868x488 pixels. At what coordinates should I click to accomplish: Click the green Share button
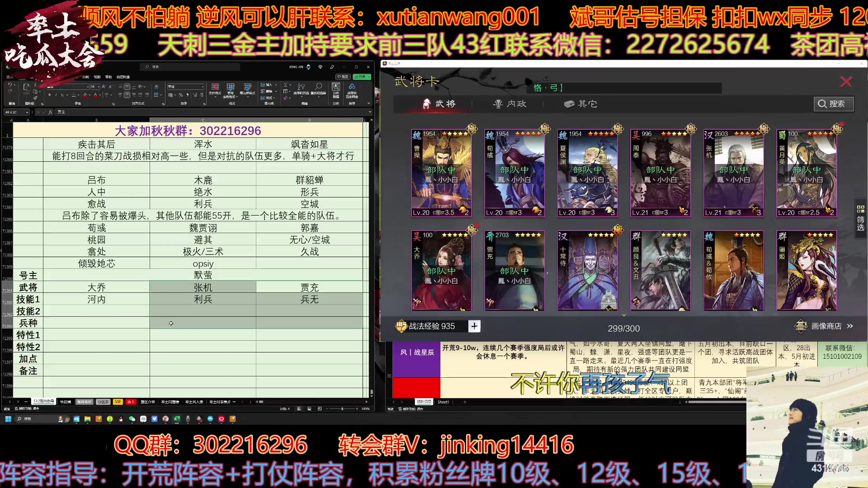pyautogui.click(x=362, y=77)
